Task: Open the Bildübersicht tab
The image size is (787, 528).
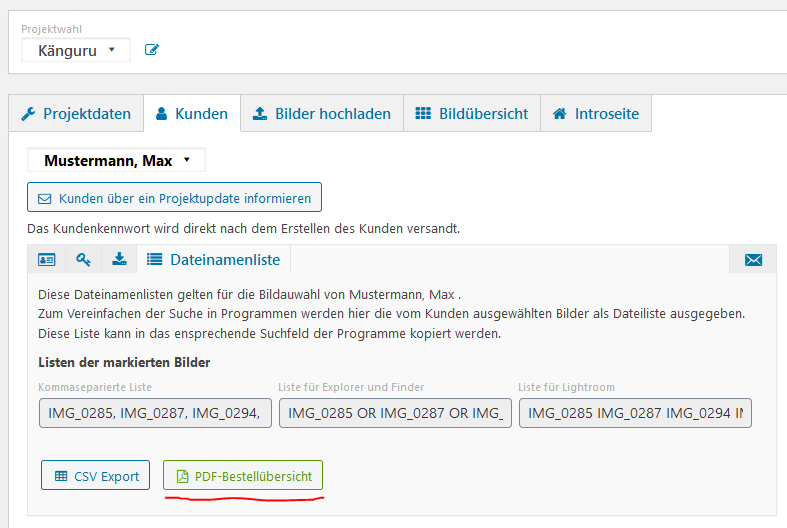Action: tap(472, 114)
